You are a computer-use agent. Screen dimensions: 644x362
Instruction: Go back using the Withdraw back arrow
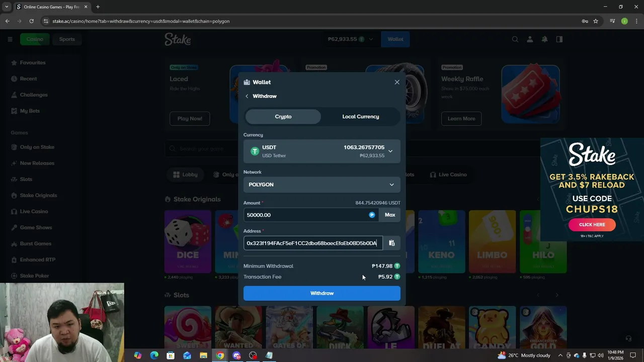247,96
